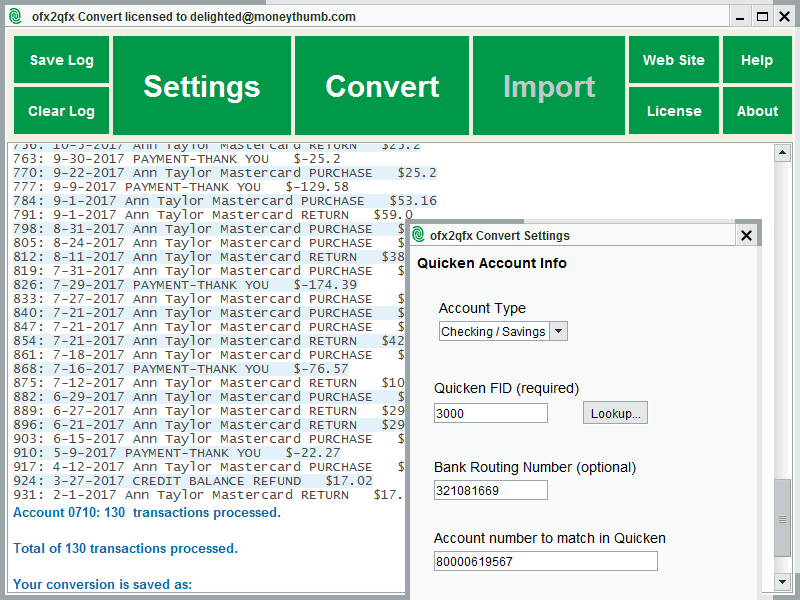Maximize the ofx2qfx Convert window
This screenshot has width=800, height=600.
[762, 17]
